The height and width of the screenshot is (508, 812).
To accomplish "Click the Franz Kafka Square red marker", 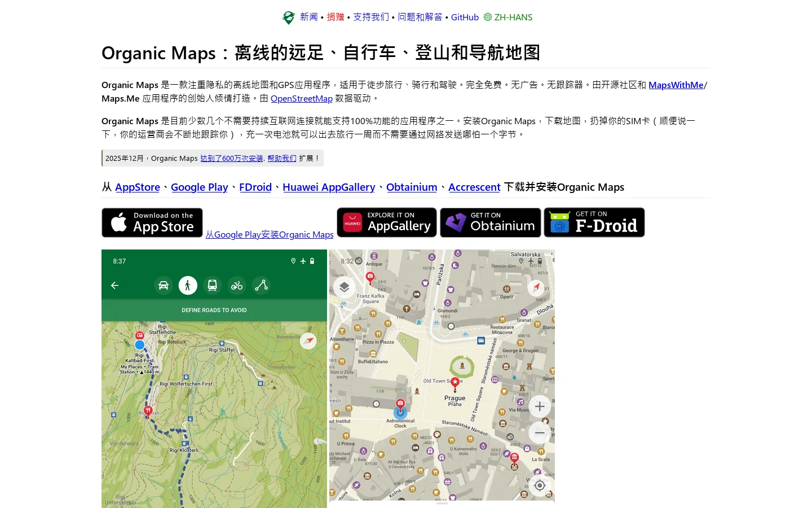I will 370,278.
